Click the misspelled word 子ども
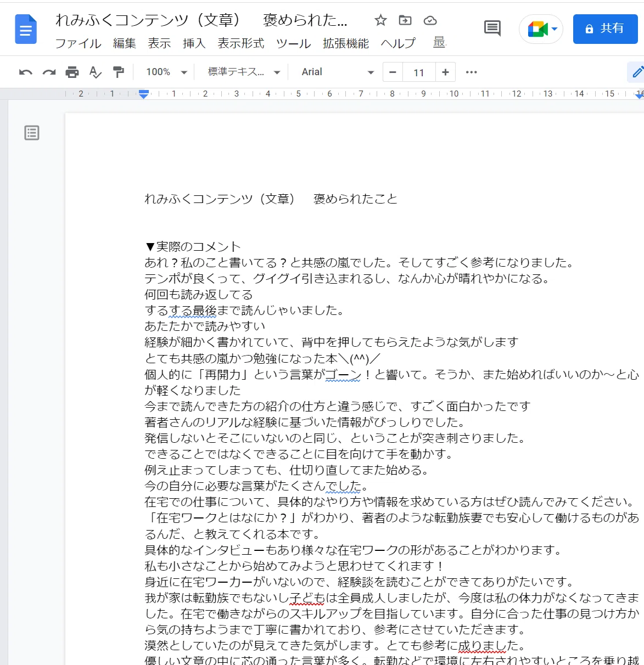The image size is (644, 665). [x=307, y=598]
